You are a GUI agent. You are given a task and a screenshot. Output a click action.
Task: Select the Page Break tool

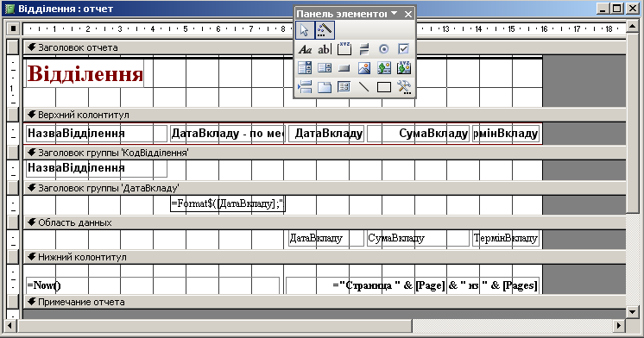[x=305, y=87]
